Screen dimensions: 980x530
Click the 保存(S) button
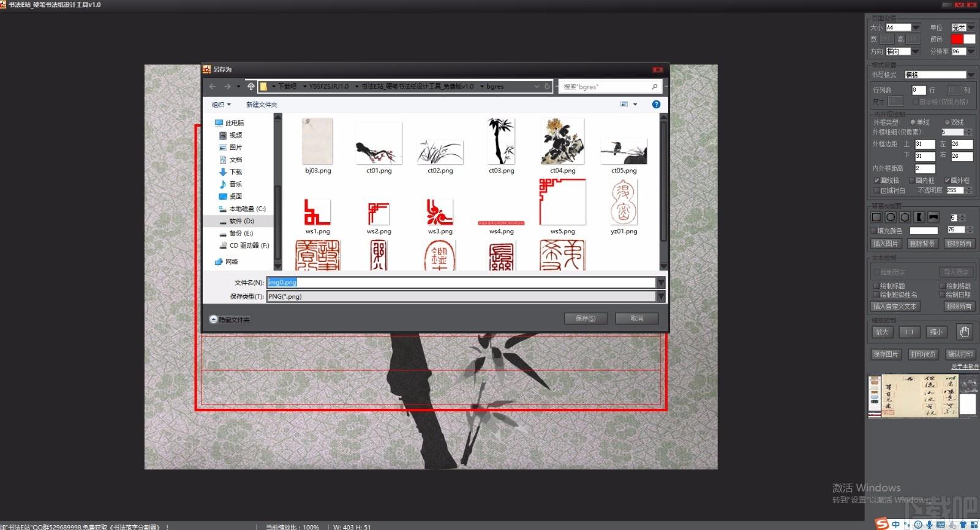[x=586, y=319]
